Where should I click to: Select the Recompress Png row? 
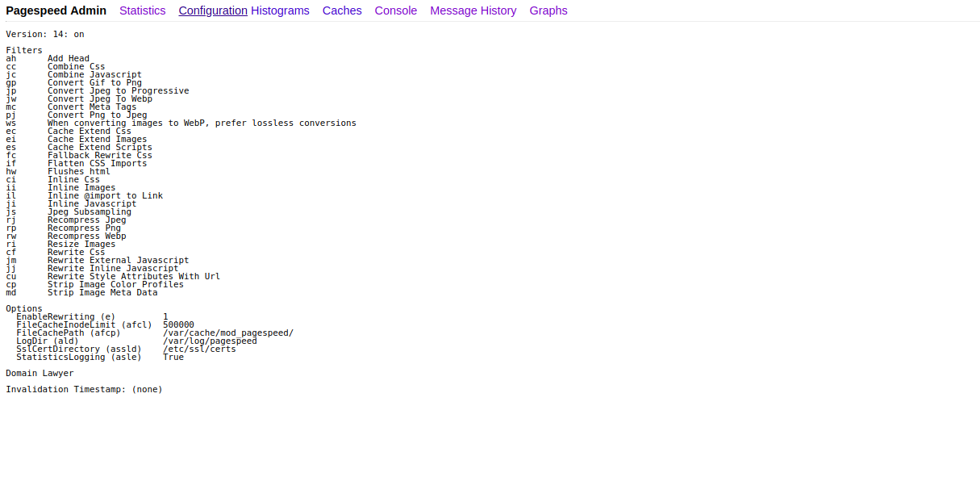[x=64, y=228]
